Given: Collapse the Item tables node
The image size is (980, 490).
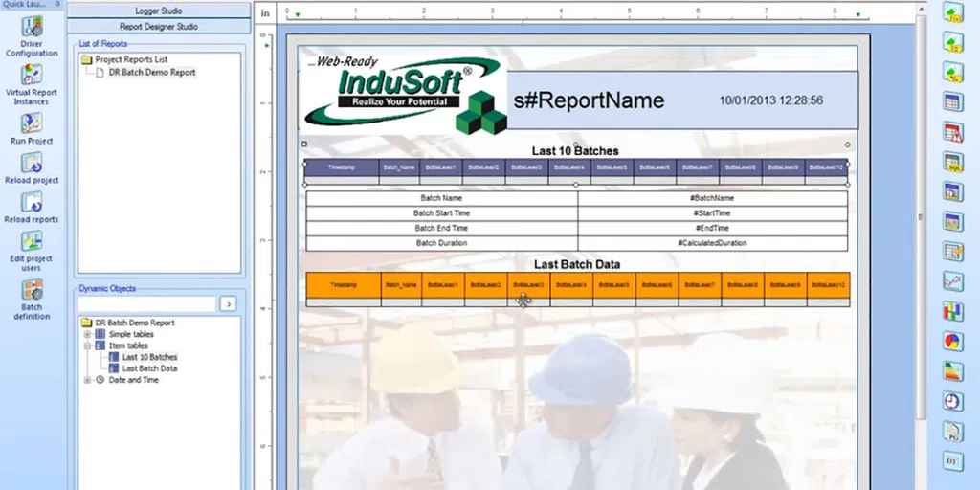Looking at the screenshot, I should coord(87,345).
